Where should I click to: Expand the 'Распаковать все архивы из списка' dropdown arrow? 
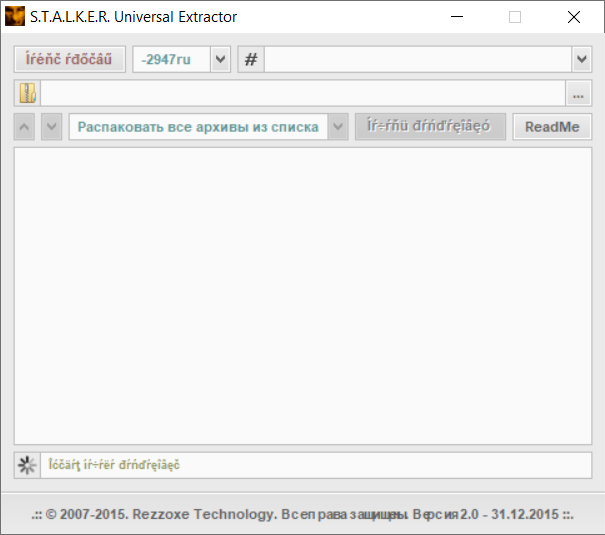click(338, 127)
